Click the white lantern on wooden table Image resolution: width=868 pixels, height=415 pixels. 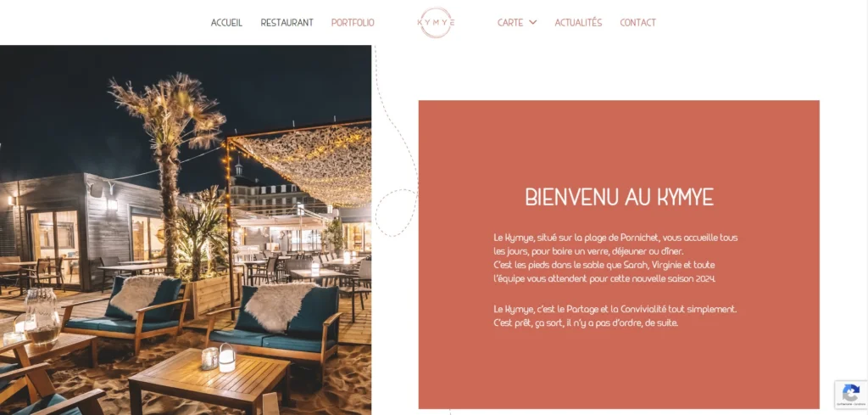pyautogui.click(x=227, y=358)
